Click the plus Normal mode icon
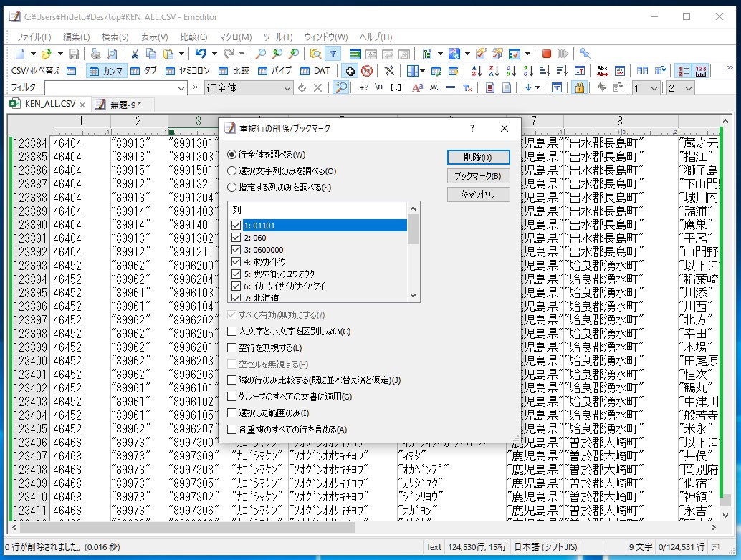The width and height of the screenshot is (741, 560). (x=350, y=71)
